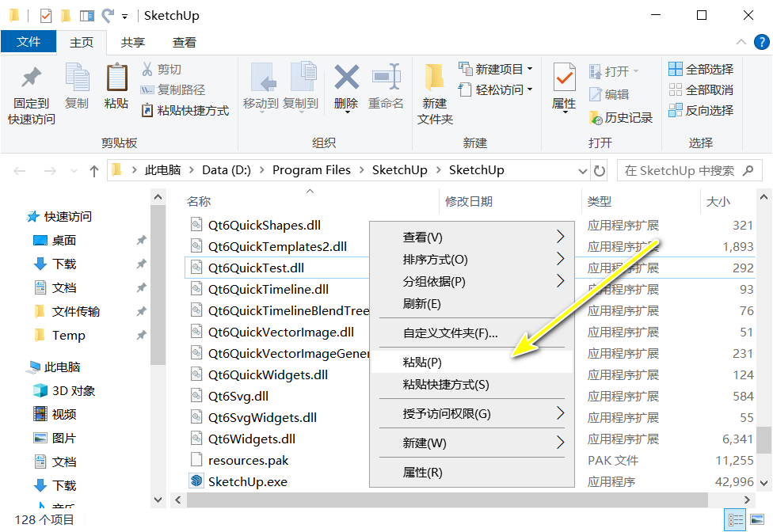Collapse the ribbon with the chevron
773x532 pixels.
click(x=741, y=43)
